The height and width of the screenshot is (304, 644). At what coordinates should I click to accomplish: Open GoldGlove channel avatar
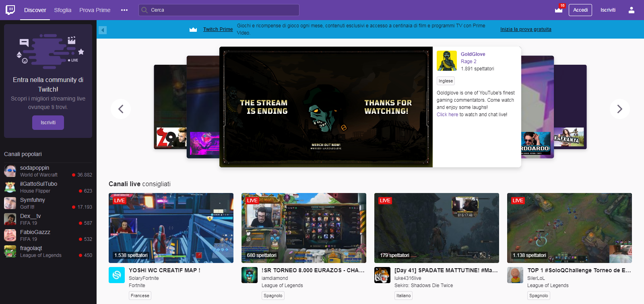tap(447, 61)
